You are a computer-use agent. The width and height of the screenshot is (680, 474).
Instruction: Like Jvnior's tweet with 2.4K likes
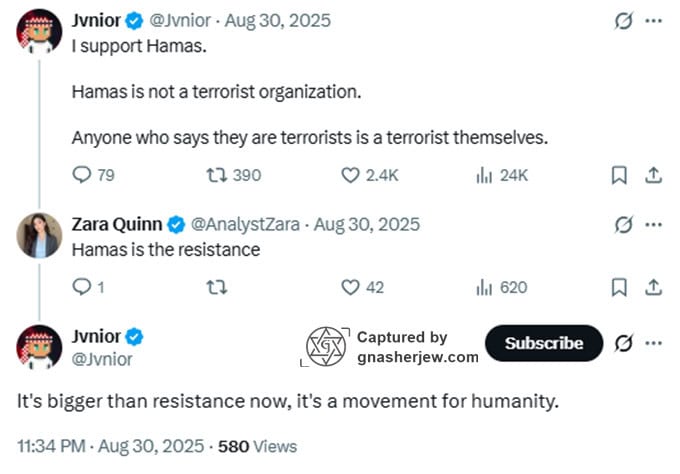tap(350, 175)
